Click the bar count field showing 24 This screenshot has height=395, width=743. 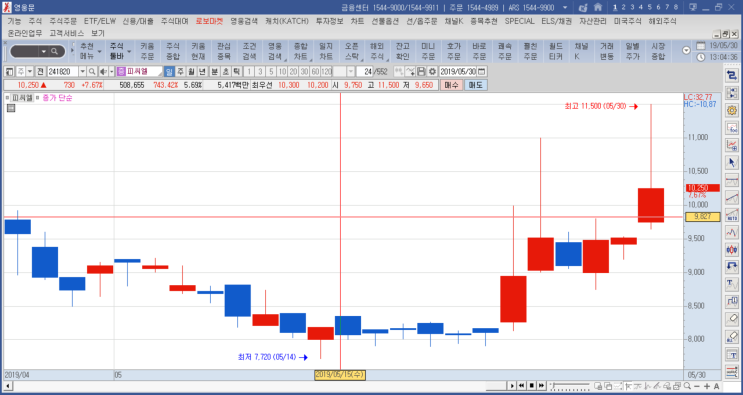coord(365,72)
